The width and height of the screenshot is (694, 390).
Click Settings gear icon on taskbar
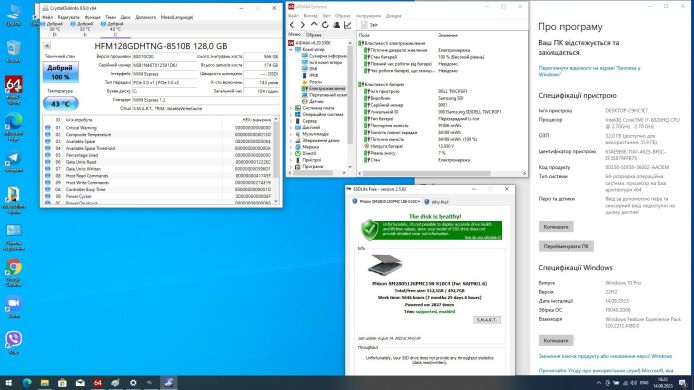[x=133, y=382]
